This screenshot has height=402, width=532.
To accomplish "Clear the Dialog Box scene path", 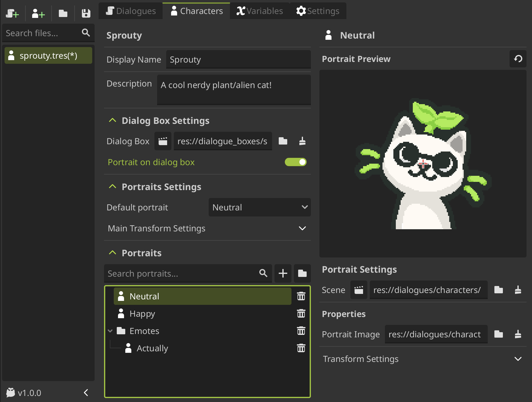I will [302, 141].
